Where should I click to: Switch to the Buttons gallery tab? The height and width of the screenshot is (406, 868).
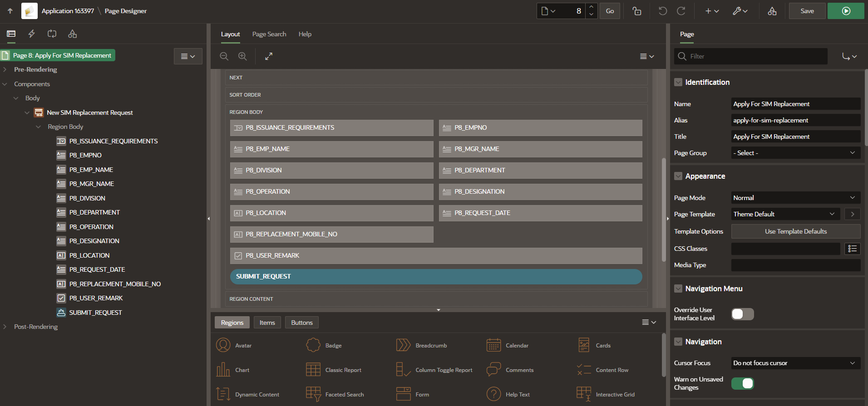(301, 323)
